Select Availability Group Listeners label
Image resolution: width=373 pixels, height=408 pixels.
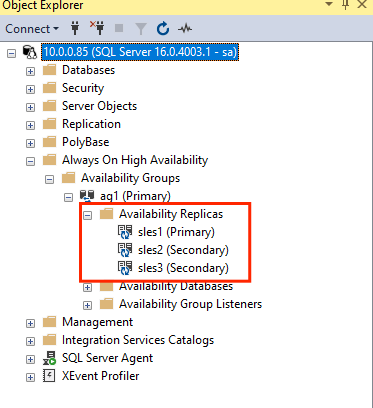point(191,304)
